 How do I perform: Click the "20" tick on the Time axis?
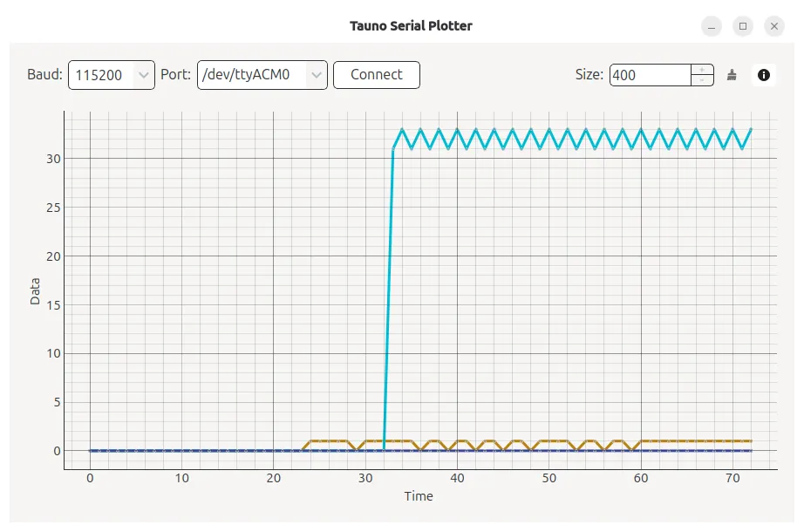click(x=273, y=479)
